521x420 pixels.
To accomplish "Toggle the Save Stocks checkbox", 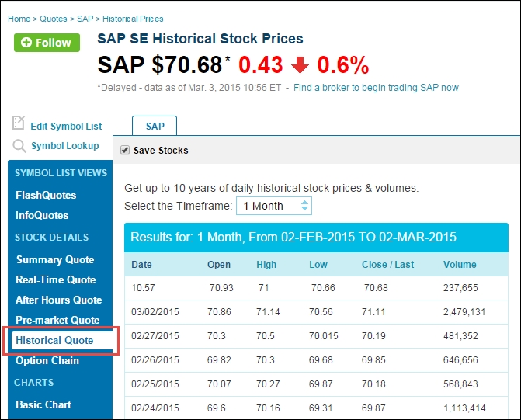I will click(x=125, y=150).
